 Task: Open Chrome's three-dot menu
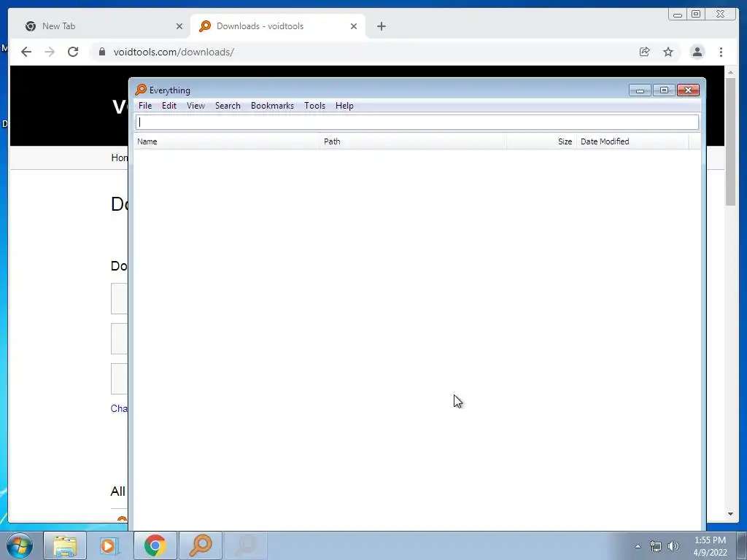tap(721, 52)
